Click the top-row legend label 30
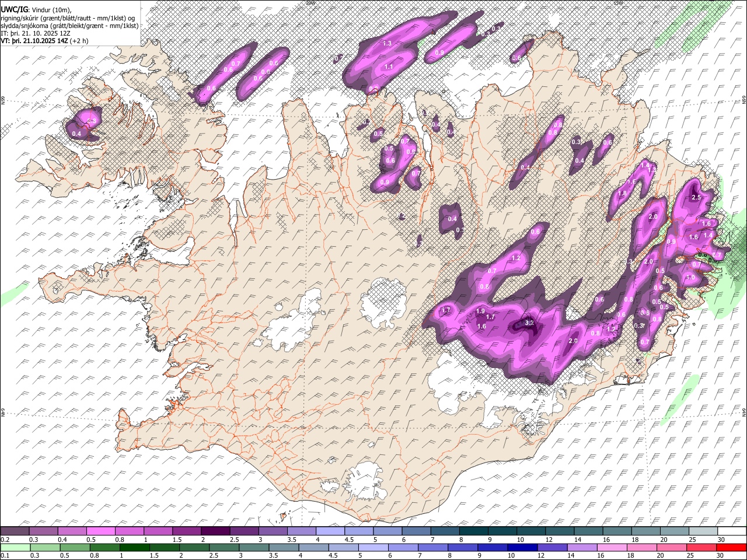 coord(721,540)
